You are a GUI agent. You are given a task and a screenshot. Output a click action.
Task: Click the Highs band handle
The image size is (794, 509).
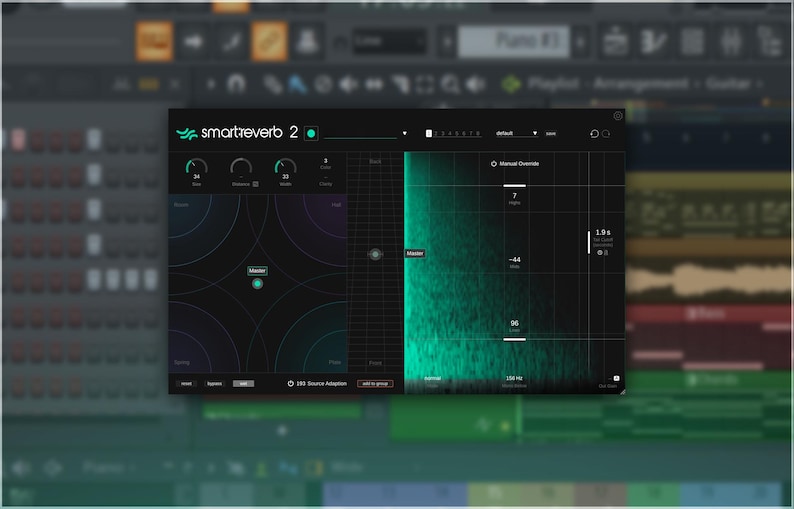pyautogui.click(x=514, y=186)
